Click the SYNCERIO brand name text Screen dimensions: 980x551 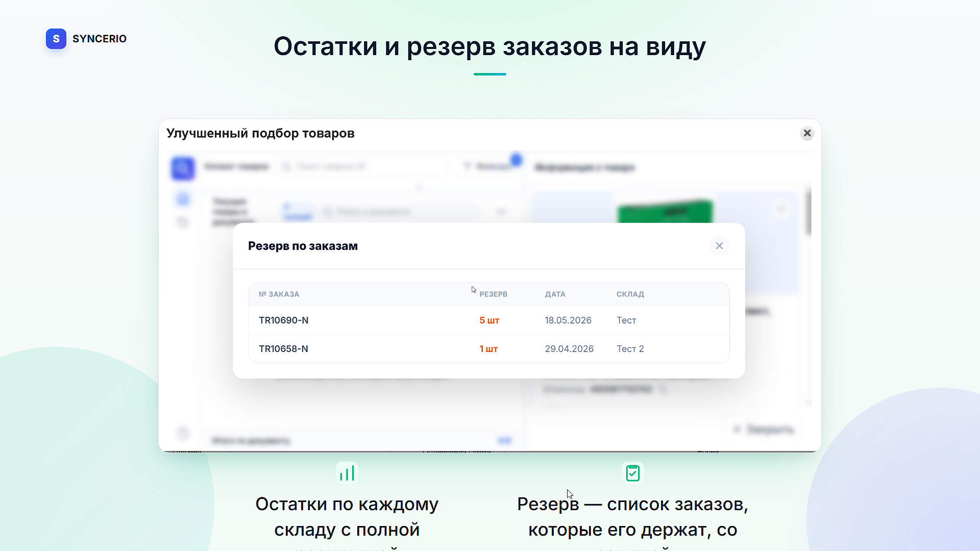100,39
